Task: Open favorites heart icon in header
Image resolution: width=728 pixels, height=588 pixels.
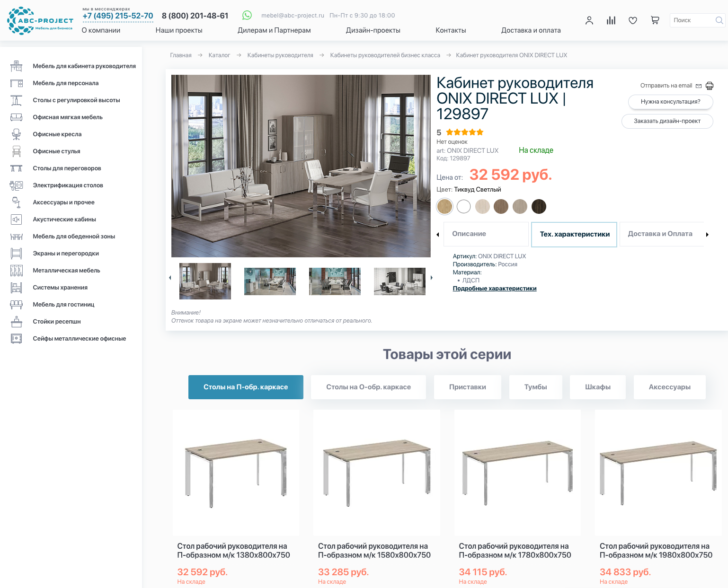Action: coord(633,20)
